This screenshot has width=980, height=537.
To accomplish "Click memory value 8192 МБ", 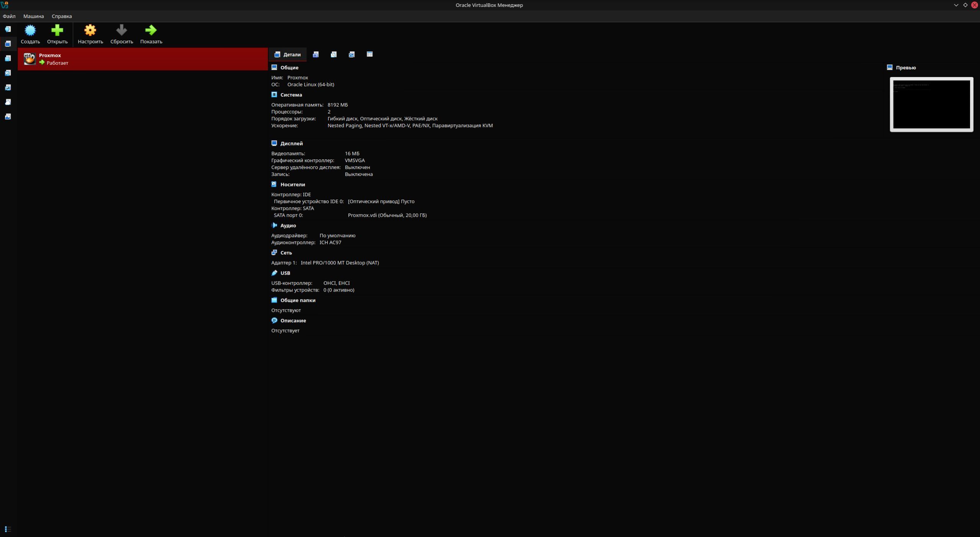I will (338, 105).
